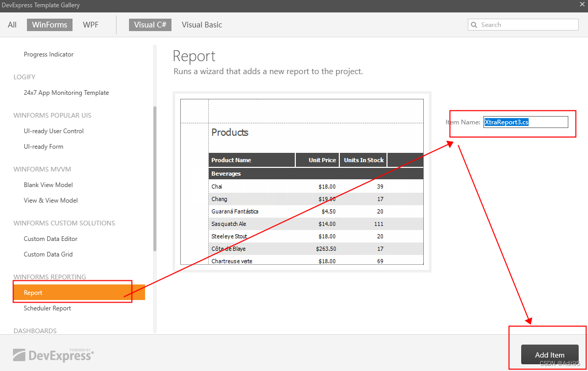Pick the UI-ready Form template

tap(44, 147)
